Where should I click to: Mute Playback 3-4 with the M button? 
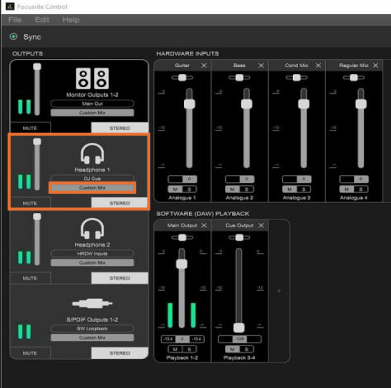pos(232,349)
